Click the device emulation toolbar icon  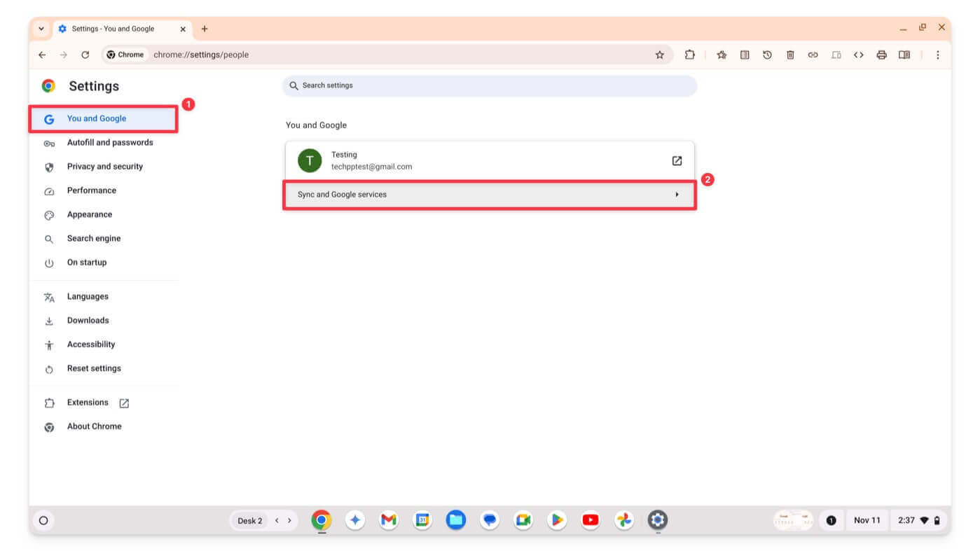[x=836, y=55]
